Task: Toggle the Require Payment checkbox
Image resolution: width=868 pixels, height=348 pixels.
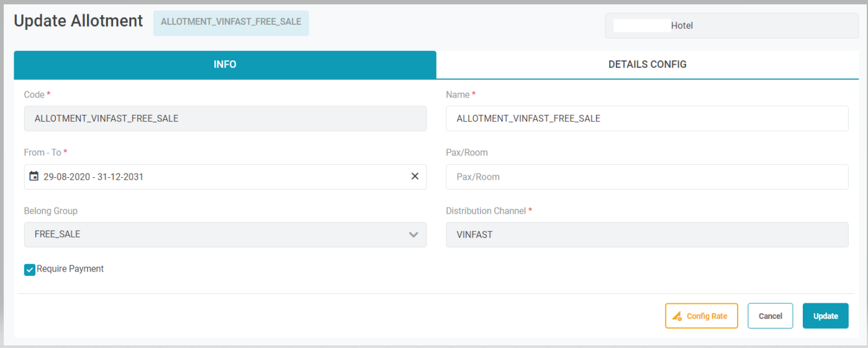Action: point(30,270)
